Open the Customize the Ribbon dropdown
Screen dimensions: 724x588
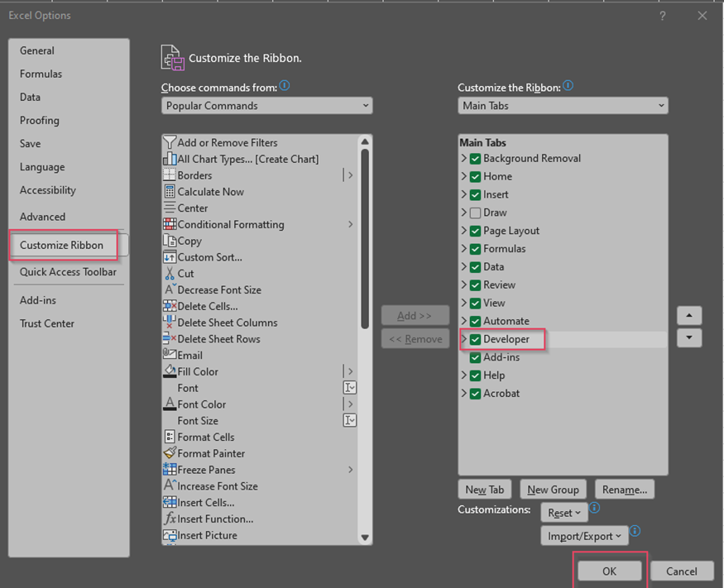pos(563,106)
